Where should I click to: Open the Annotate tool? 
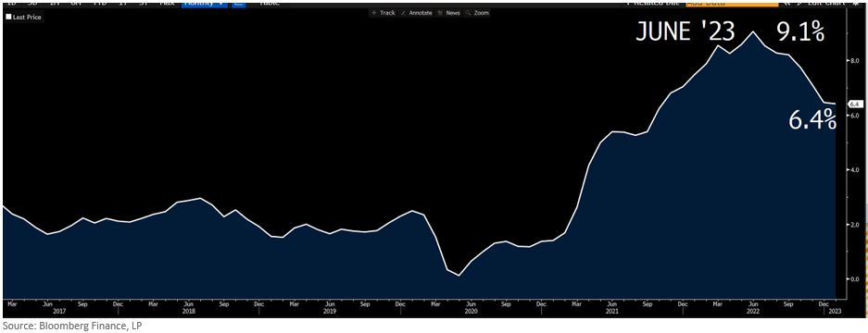[x=416, y=13]
